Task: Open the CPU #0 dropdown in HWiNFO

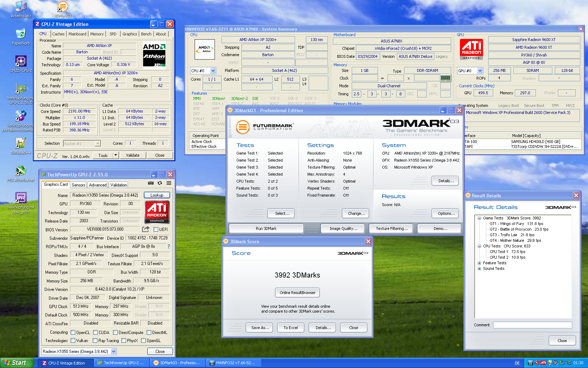Action: point(213,70)
